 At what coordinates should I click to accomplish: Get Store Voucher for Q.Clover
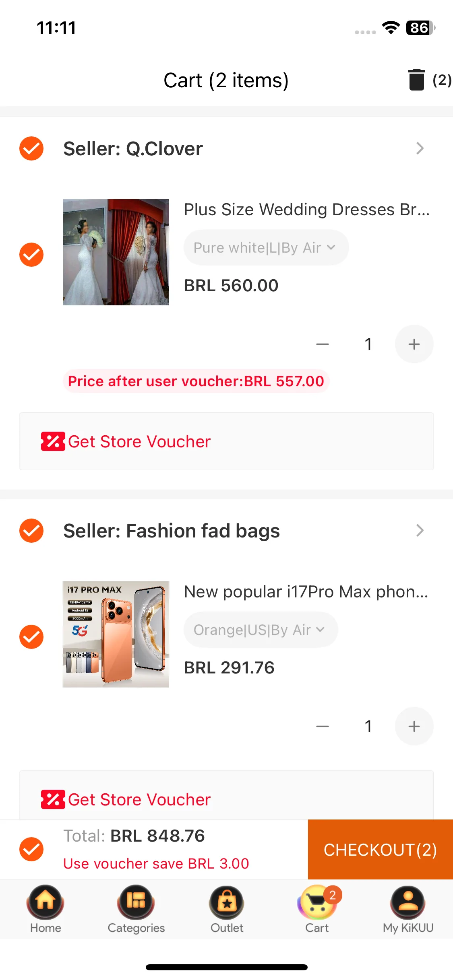pos(140,441)
